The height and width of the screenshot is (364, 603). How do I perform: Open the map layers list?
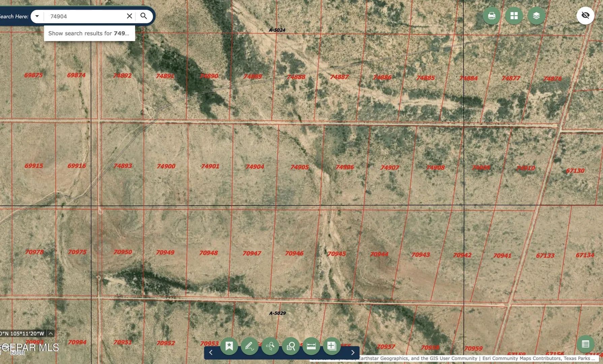click(x=536, y=16)
